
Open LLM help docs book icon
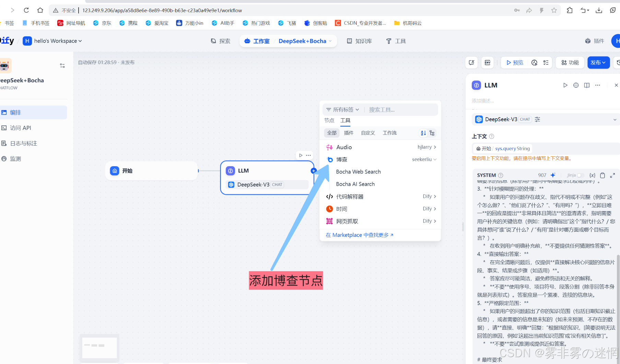pyautogui.click(x=587, y=85)
